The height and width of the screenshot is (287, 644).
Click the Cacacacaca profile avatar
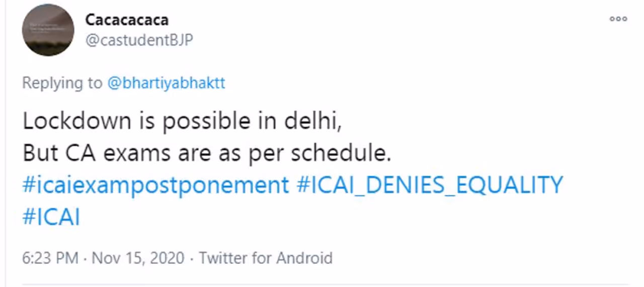pyautogui.click(x=48, y=30)
